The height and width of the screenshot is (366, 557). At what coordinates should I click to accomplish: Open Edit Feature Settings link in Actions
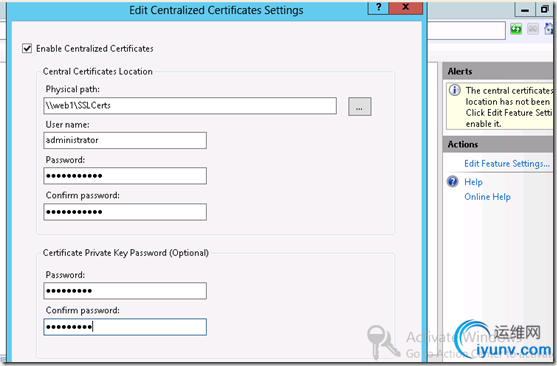pyautogui.click(x=507, y=164)
